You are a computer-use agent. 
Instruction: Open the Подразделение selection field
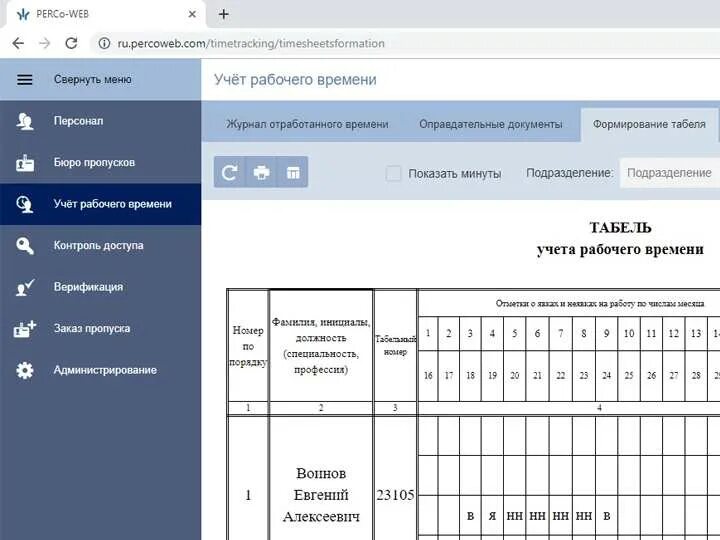click(x=669, y=173)
